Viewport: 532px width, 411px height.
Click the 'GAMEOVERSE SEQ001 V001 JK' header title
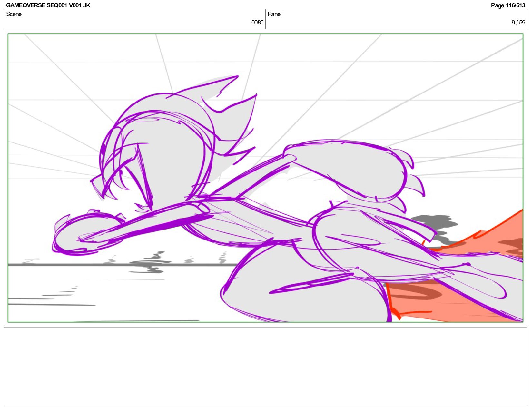click(x=48, y=5)
